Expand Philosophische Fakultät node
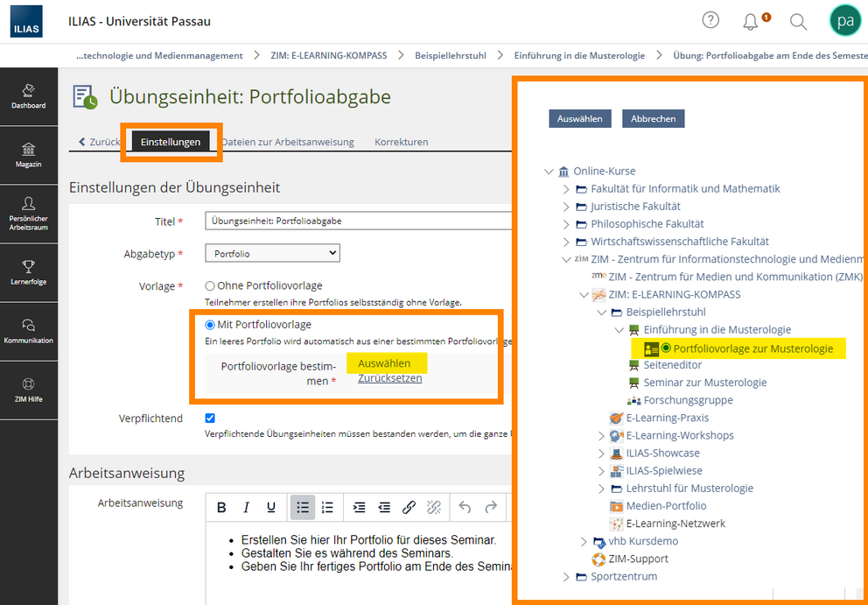The image size is (868, 605). 566,224
